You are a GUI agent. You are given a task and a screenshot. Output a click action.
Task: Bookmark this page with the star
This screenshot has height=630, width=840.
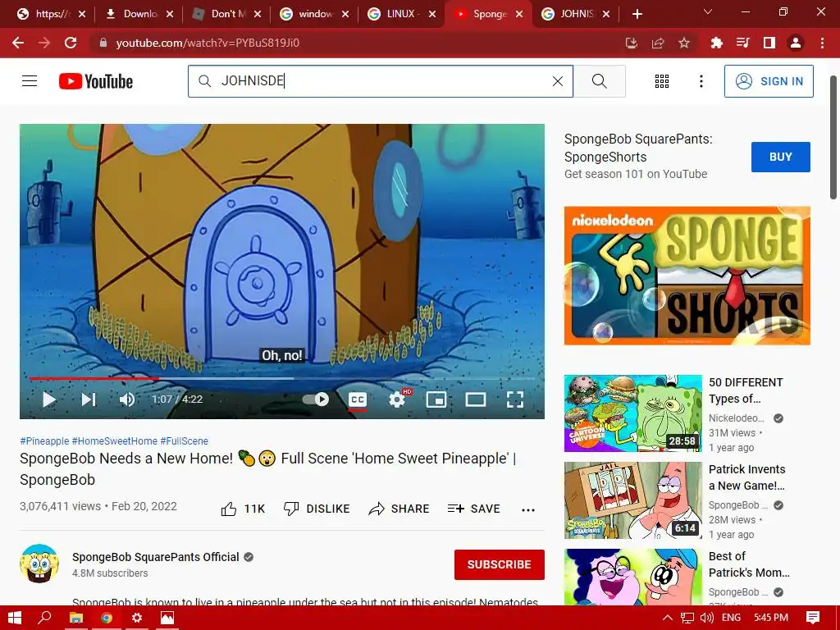coord(684,43)
